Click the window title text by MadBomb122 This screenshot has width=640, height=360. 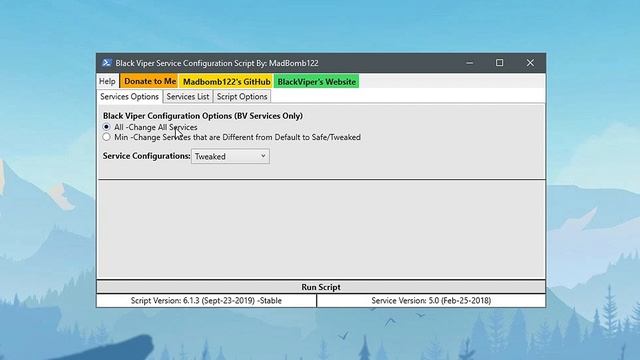point(217,63)
